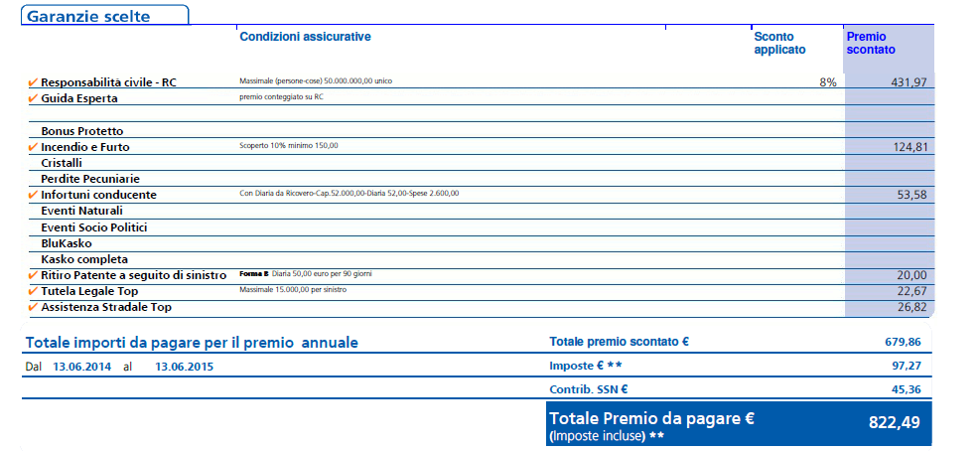Click the total premium amount 822,49

894,422
